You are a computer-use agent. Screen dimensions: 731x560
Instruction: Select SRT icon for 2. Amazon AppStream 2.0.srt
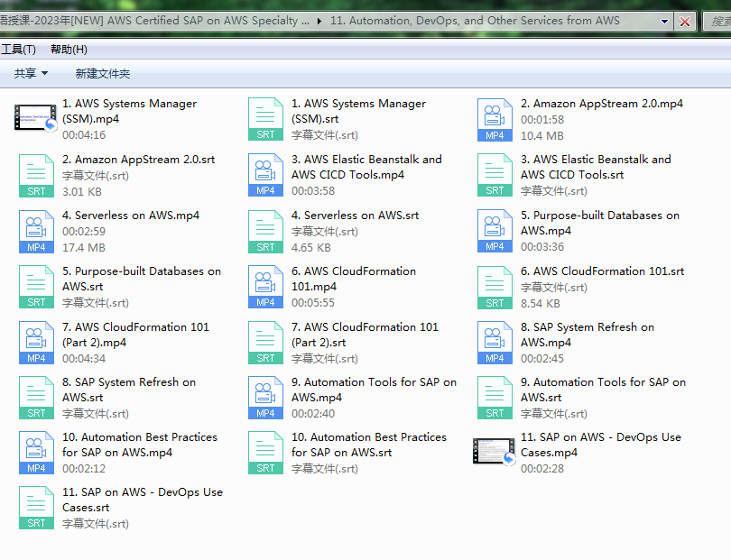(36, 176)
